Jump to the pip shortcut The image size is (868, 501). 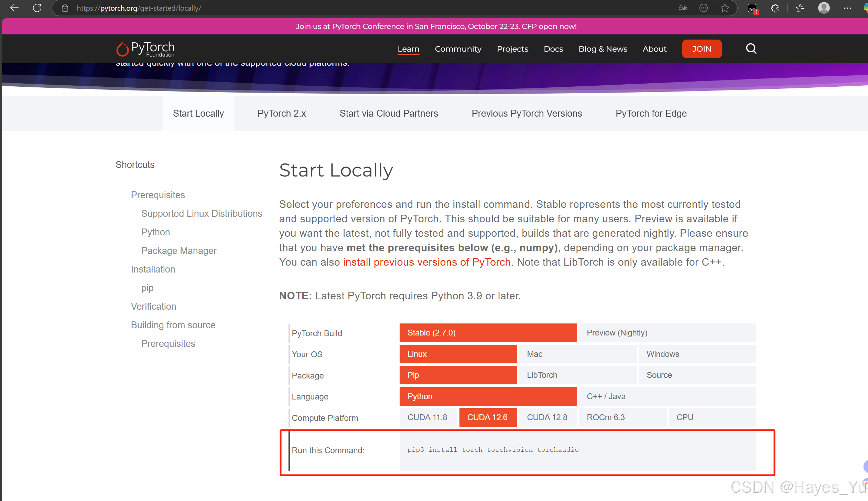pyautogui.click(x=147, y=288)
